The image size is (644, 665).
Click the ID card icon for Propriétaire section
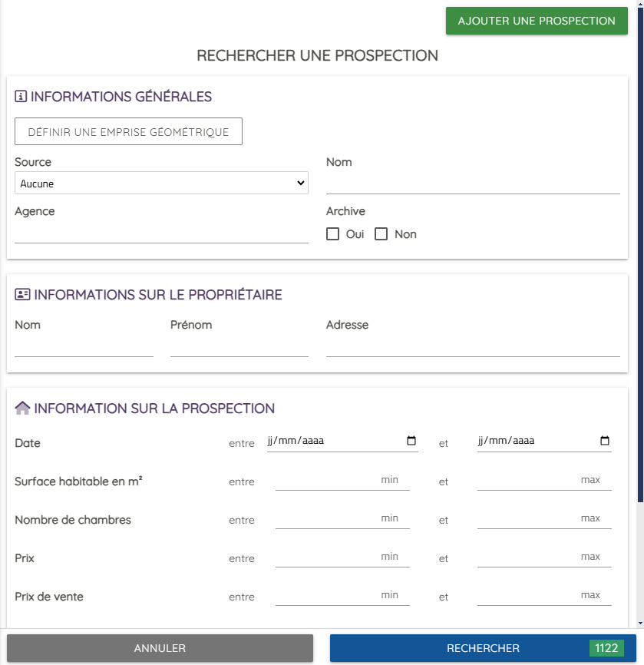[22, 294]
